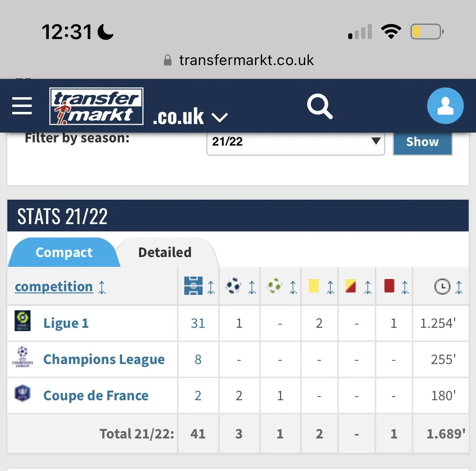Sort by yellow card icon

click(x=314, y=286)
